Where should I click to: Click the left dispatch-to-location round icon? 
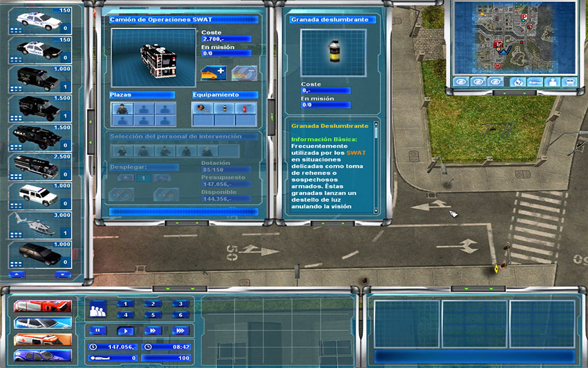pyautogui.click(x=121, y=194)
